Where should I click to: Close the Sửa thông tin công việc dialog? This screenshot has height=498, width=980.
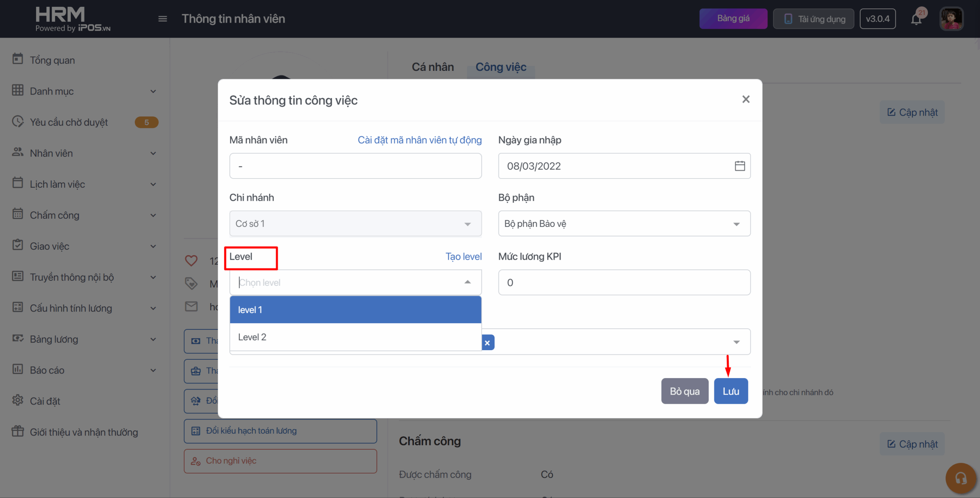(746, 100)
